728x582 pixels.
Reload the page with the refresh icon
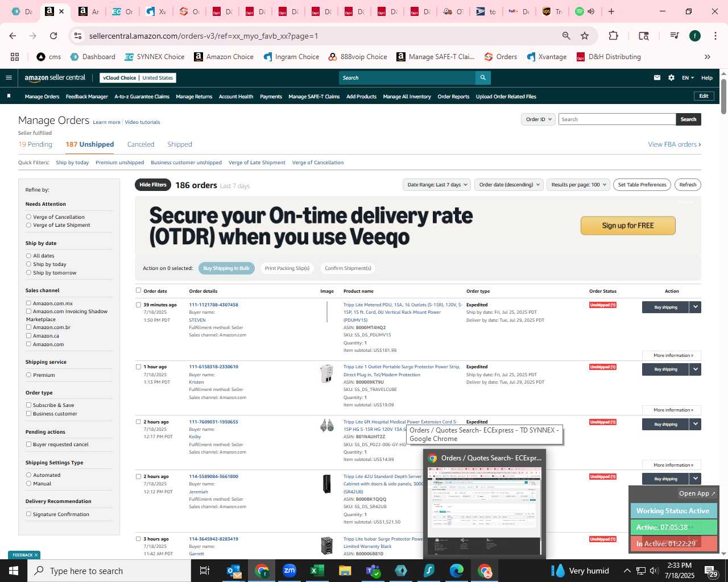pyautogui.click(x=53, y=36)
